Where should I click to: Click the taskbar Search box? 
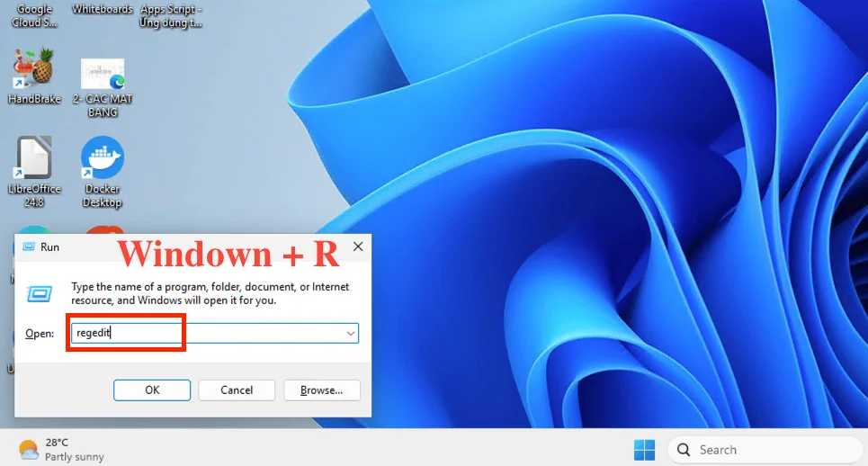(x=765, y=450)
